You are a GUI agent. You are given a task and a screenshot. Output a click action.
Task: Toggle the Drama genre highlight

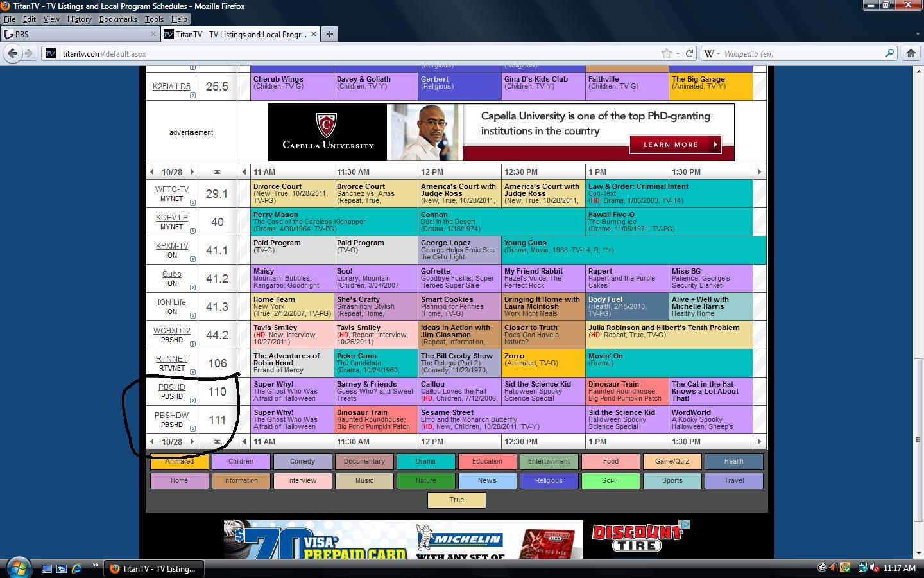(x=425, y=461)
